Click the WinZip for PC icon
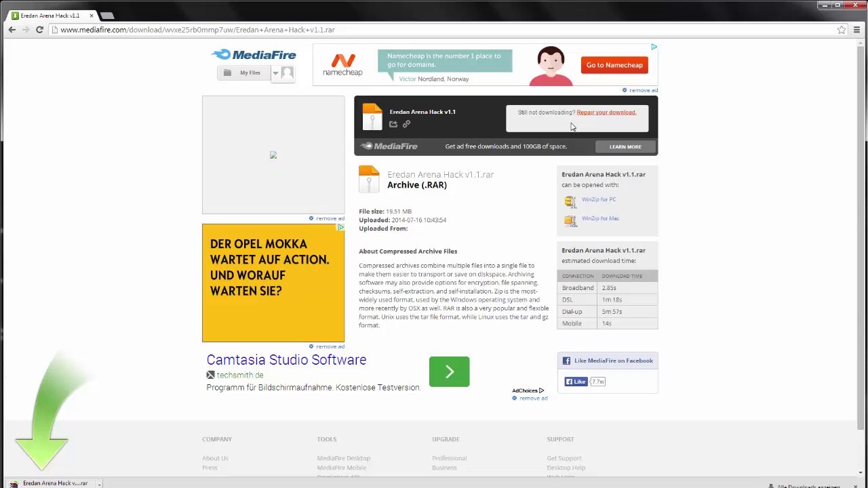This screenshot has width=868, height=488. 570,201
